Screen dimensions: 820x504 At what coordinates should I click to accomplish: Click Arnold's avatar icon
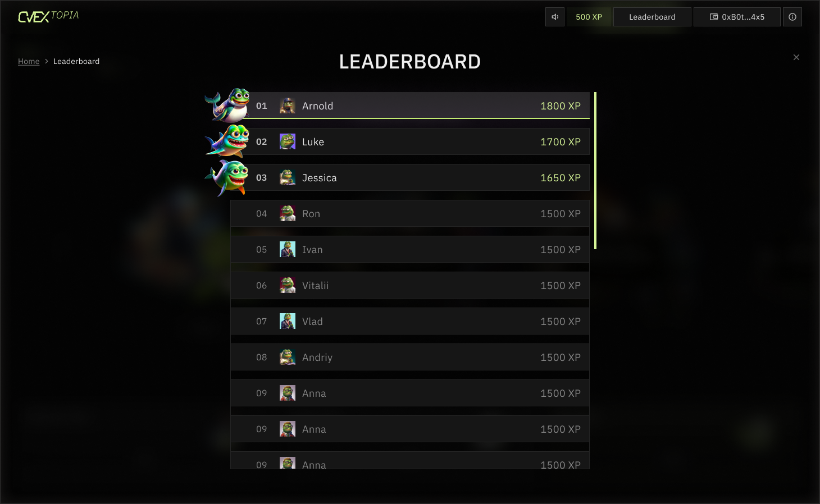point(288,106)
